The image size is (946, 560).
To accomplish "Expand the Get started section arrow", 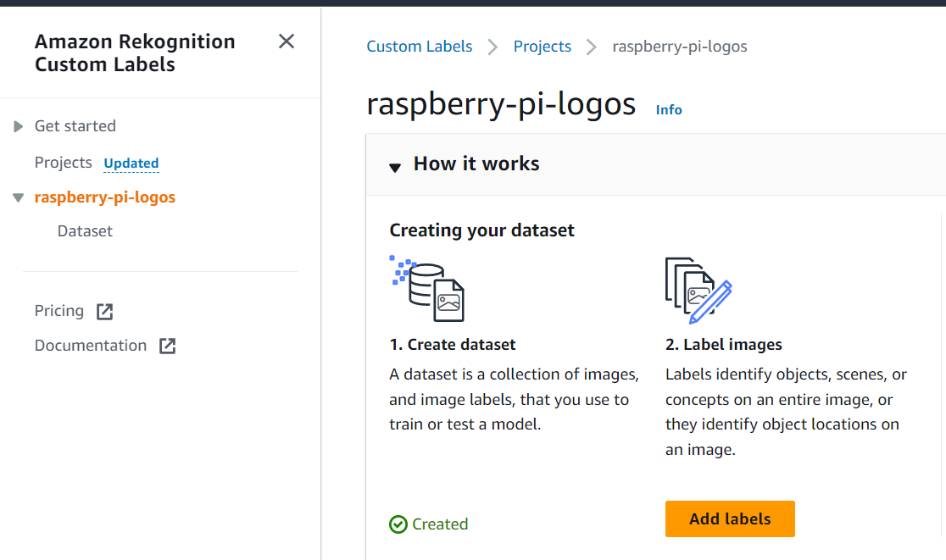I will [x=18, y=126].
